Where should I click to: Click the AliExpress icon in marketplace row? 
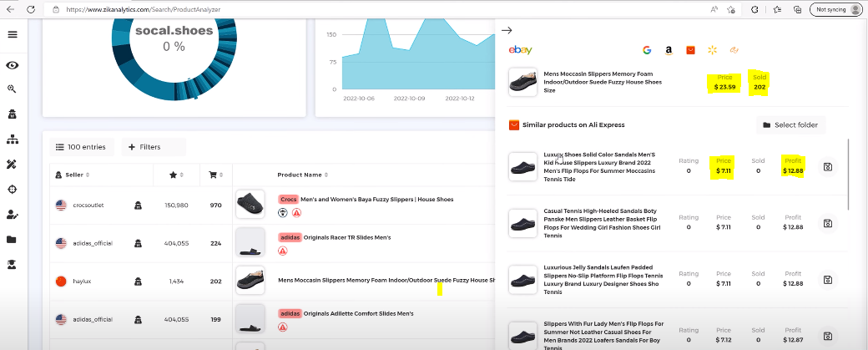coord(690,50)
